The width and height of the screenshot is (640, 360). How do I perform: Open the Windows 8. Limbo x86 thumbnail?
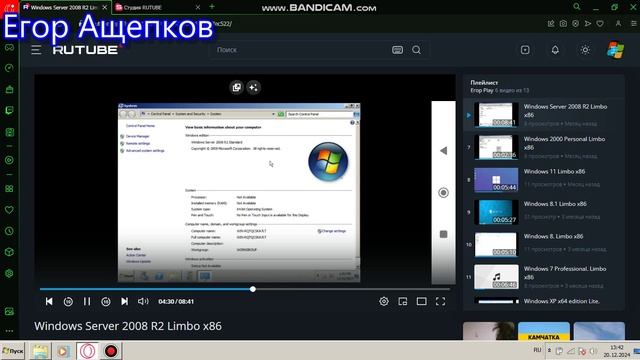(496, 244)
